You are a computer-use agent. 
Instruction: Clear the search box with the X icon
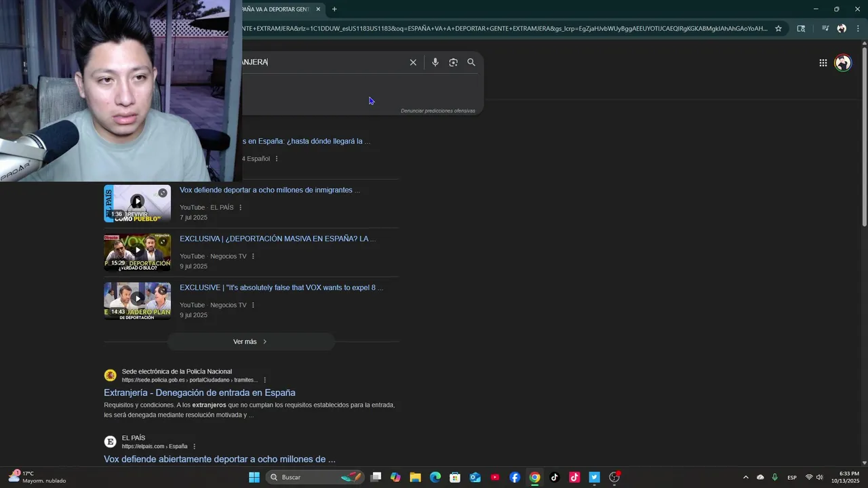(413, 62)
